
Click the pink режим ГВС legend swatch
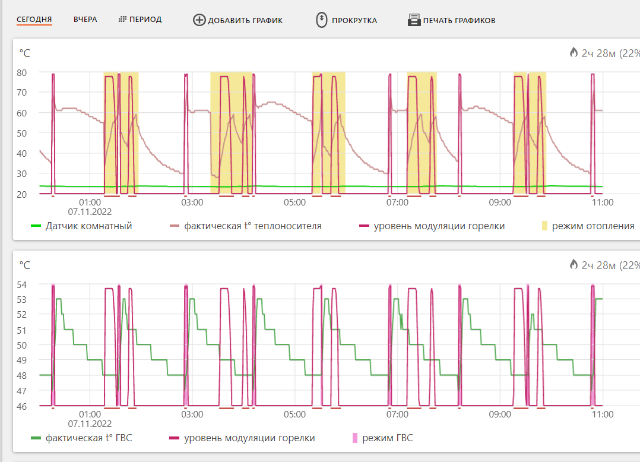(x=352, y=438)
